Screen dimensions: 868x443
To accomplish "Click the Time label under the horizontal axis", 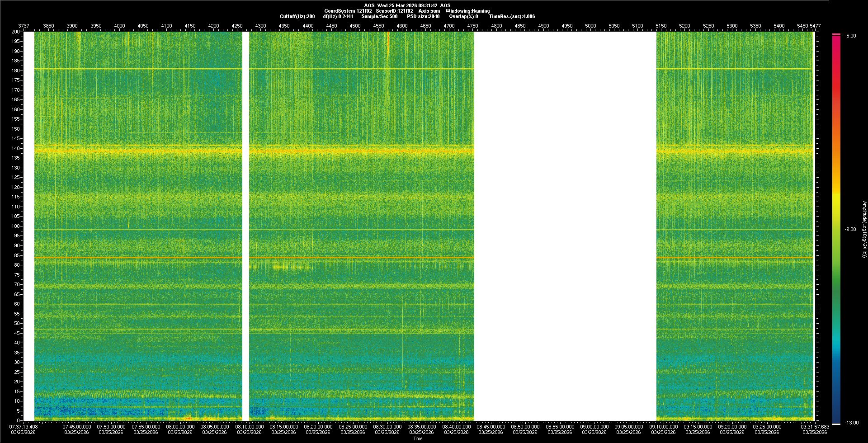I will (x=418, y=438).
